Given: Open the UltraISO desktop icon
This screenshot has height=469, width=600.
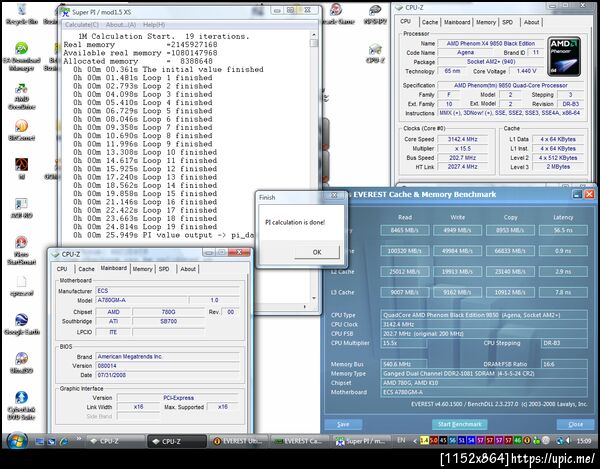Looking at the screenshot, I should (x=20, y=357).
